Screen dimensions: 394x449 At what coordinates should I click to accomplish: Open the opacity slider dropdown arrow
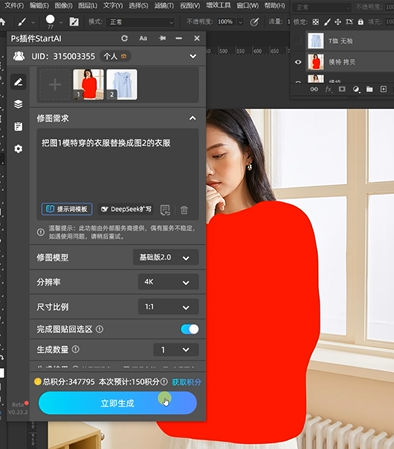point(240,22)
